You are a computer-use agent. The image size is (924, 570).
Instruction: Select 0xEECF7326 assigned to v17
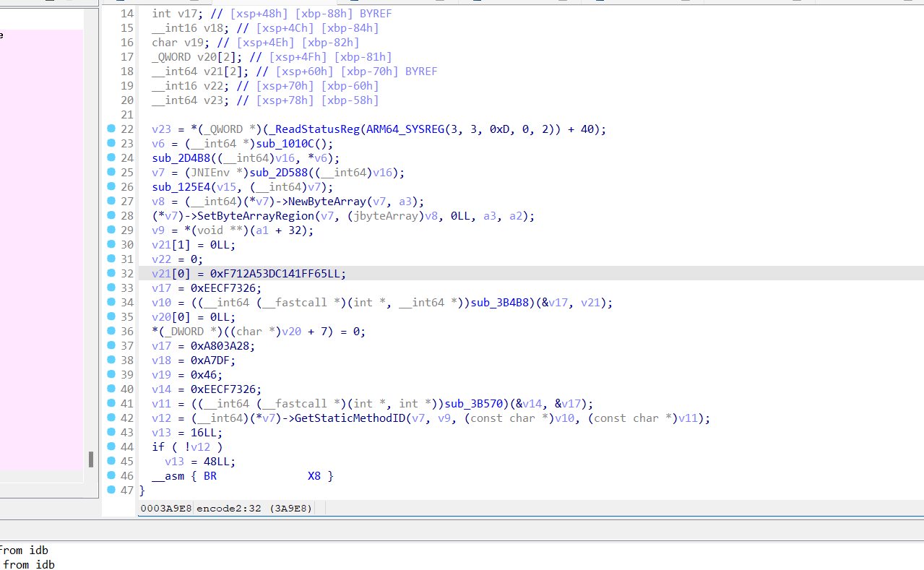click(223, 288)
